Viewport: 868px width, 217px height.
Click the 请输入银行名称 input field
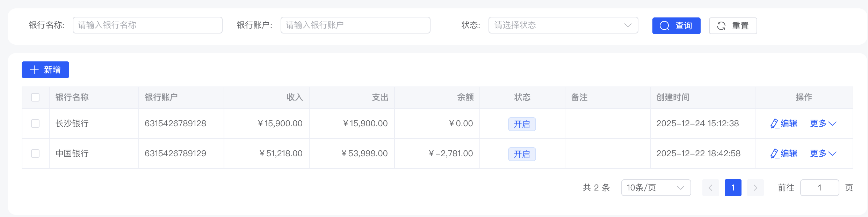click(x=147, y=25)
